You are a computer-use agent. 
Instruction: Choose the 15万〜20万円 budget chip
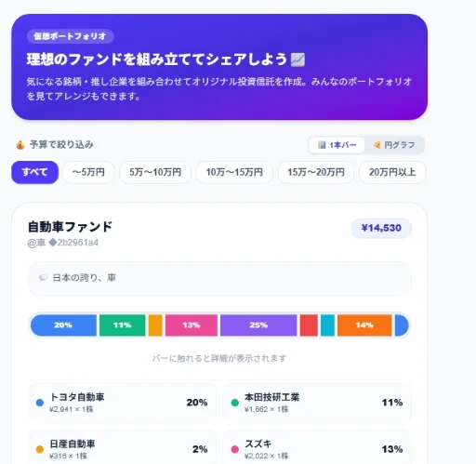(316, 172)
